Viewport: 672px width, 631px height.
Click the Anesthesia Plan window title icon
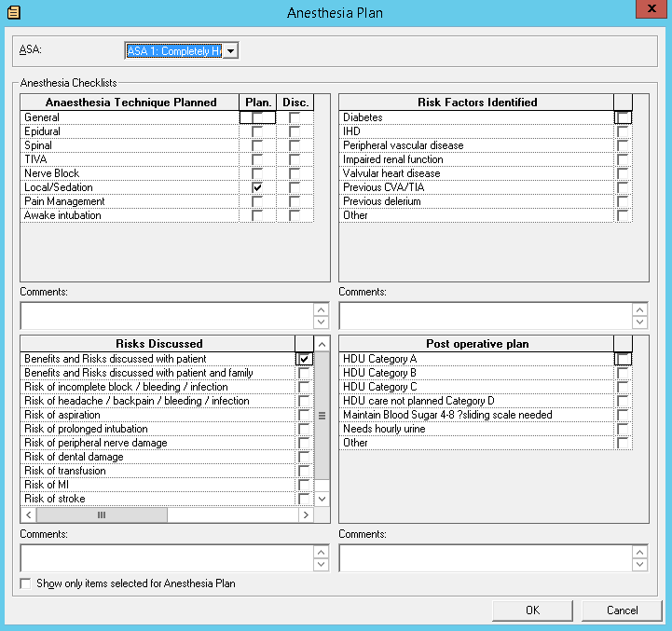pos(11,12)
